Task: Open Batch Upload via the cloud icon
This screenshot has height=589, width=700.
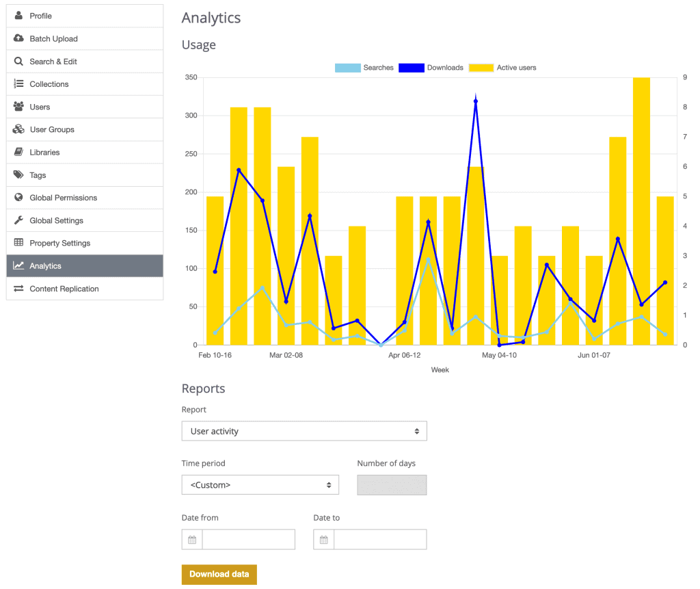Action: click(x=18, y=38)
